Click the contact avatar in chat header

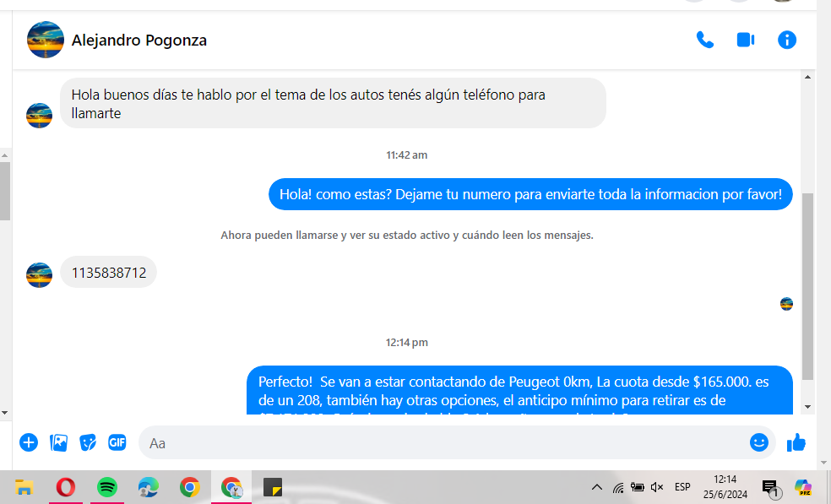coord(46,40)
